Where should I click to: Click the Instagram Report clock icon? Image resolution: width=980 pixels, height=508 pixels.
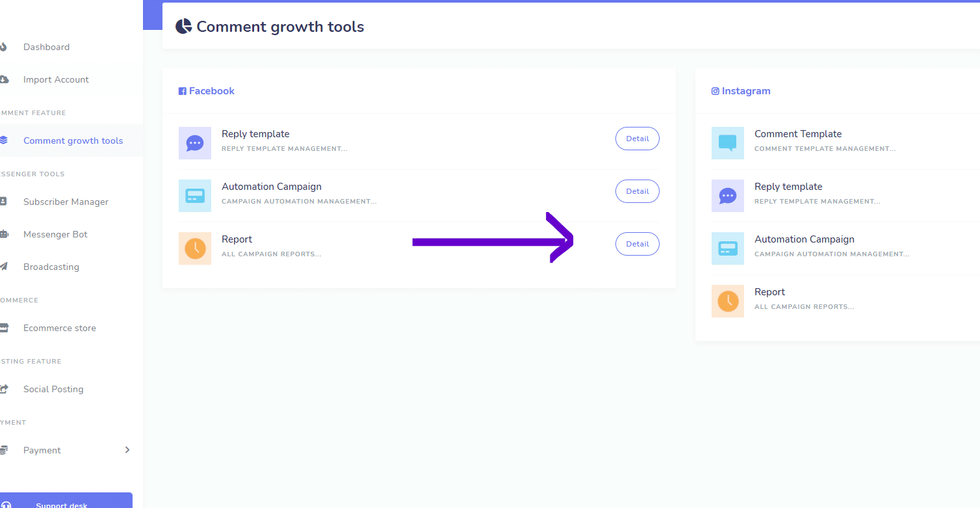(x=728, y=301)
